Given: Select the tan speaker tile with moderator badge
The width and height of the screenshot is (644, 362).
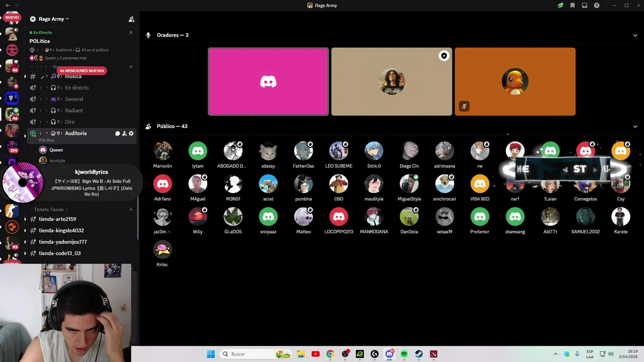Looking at the screenshot, I should (x=391, y=81).
